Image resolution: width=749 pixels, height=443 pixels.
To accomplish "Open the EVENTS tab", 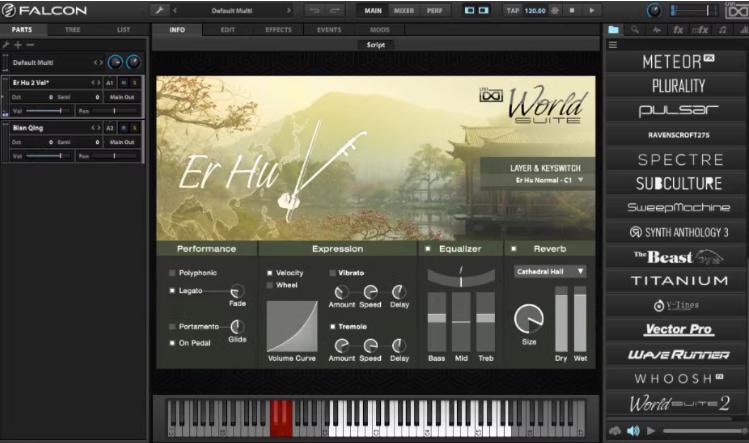I will point(329,30).
